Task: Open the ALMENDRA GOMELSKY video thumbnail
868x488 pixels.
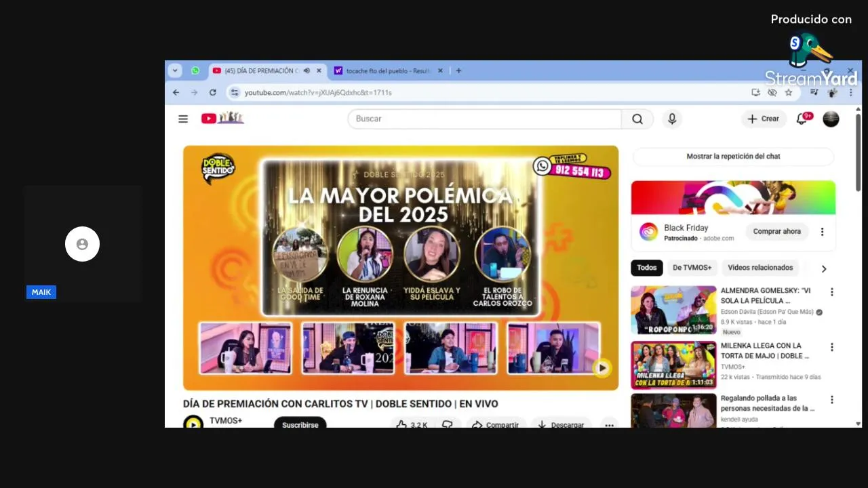Action: coord(673,310)
